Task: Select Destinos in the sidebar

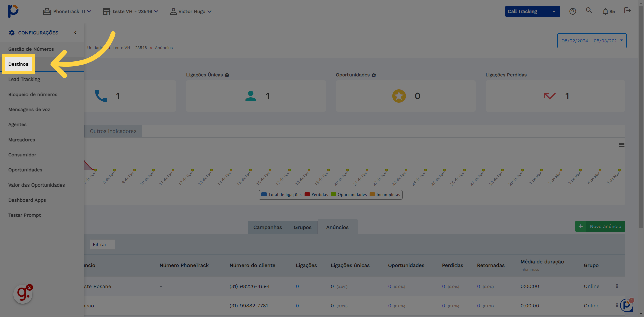Action: point(18,64)
